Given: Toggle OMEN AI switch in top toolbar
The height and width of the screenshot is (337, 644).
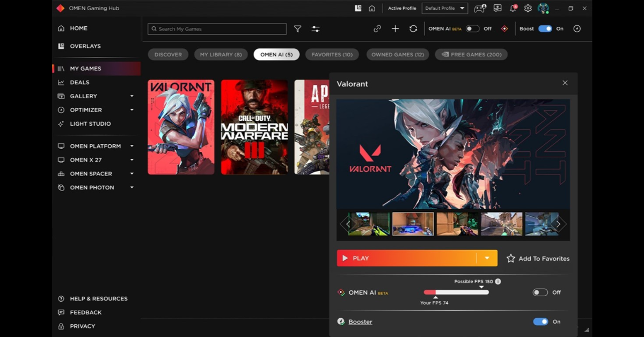Looking at the screenshot, I should pos(473,29).
